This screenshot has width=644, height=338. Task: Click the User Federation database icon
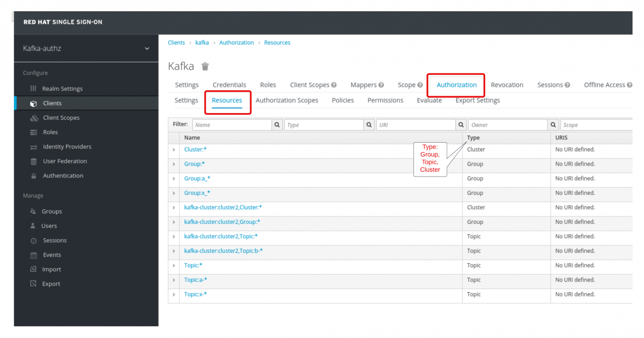34,161
